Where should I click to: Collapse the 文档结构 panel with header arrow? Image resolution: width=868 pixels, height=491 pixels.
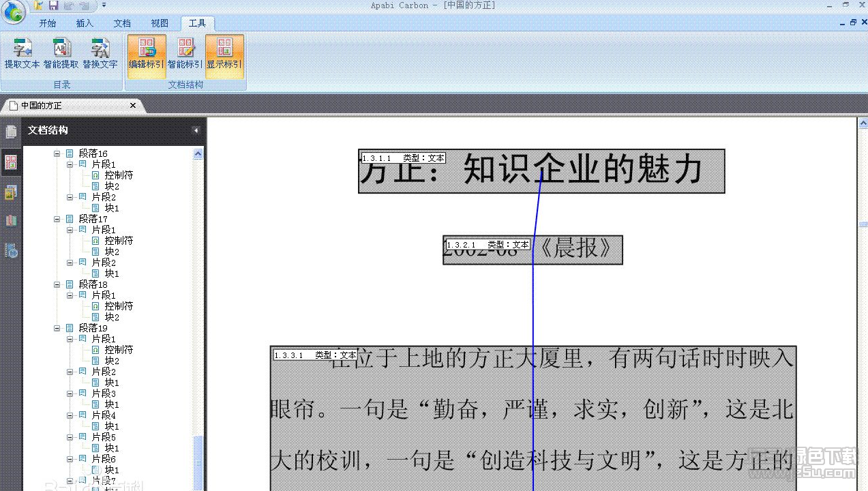pyautogui.click(x=196, y=130)
